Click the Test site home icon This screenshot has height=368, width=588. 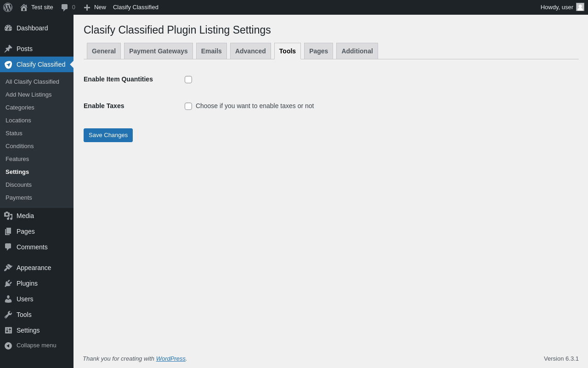point(24,7)
